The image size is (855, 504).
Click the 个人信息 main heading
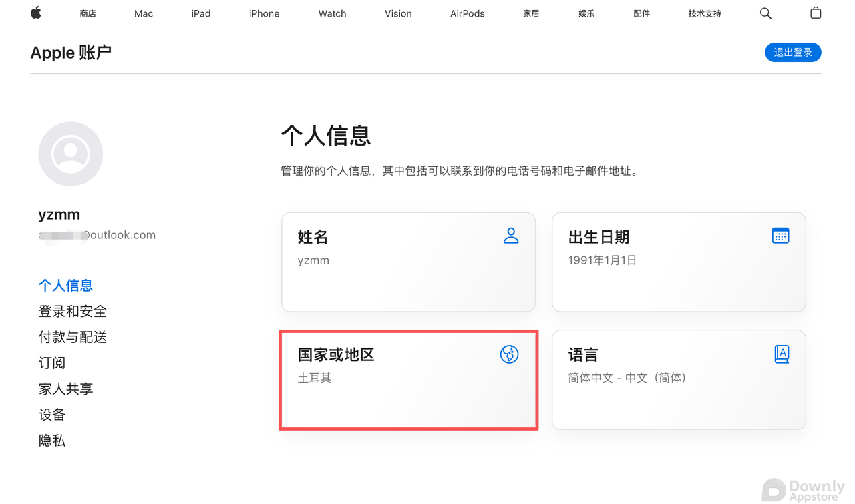click(326, 136)
